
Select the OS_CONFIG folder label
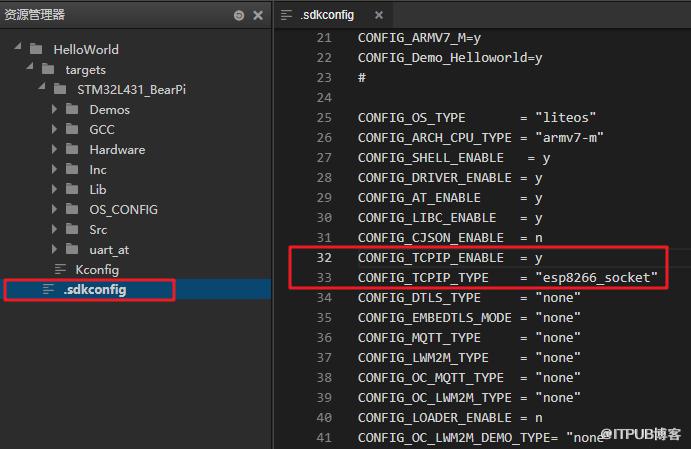tap(123, 210)
